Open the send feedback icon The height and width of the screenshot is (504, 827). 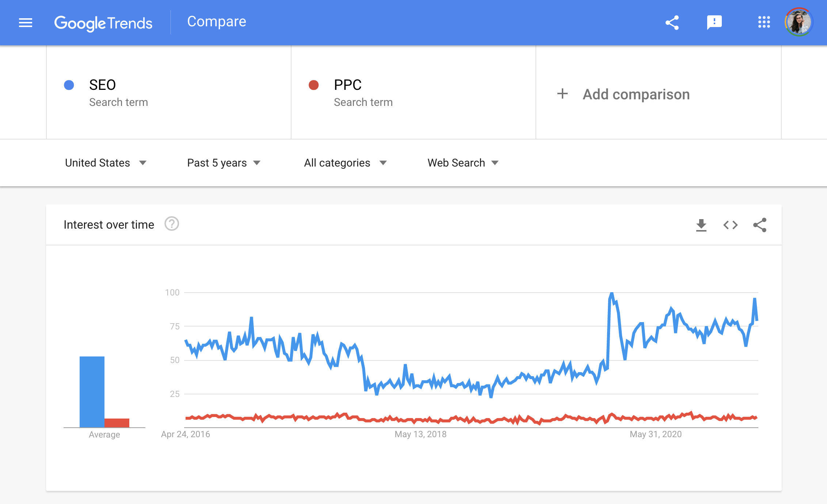[x=714, y=23]
